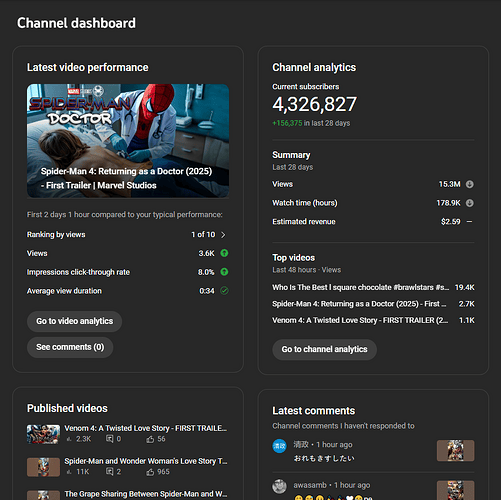
Task: Click down arrow icon next to Watch time 178.9K
Action: [470, 203]
